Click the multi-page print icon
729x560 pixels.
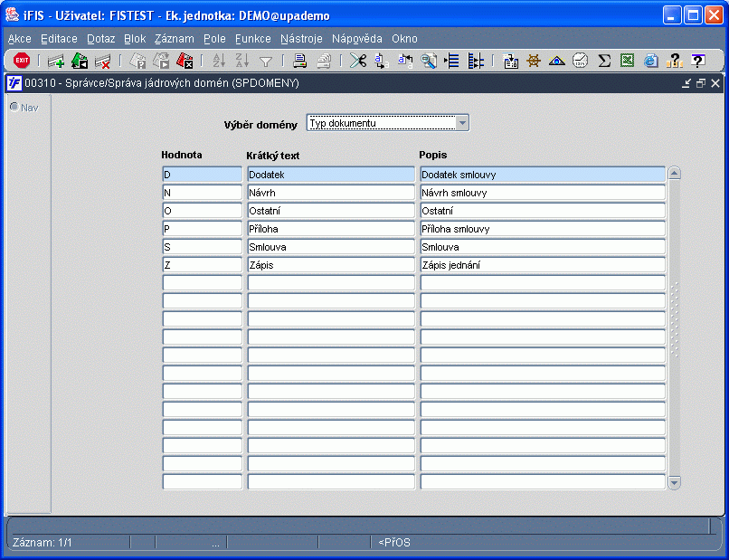[324, 61]
